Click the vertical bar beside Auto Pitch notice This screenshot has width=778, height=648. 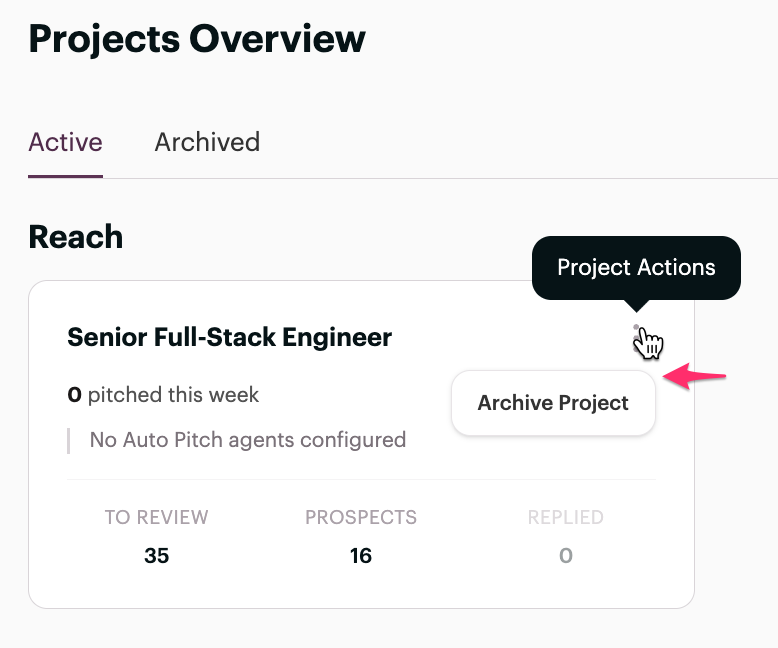(69, 440)
